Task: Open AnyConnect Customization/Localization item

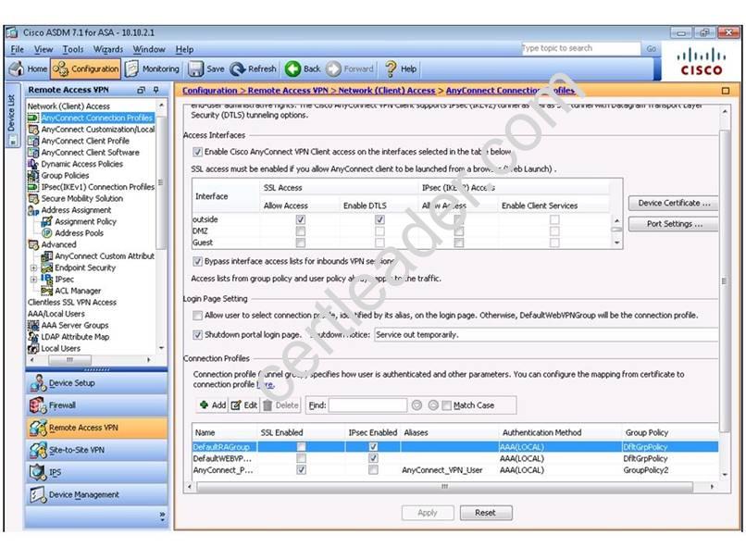Action: click(x=97, y=130)
